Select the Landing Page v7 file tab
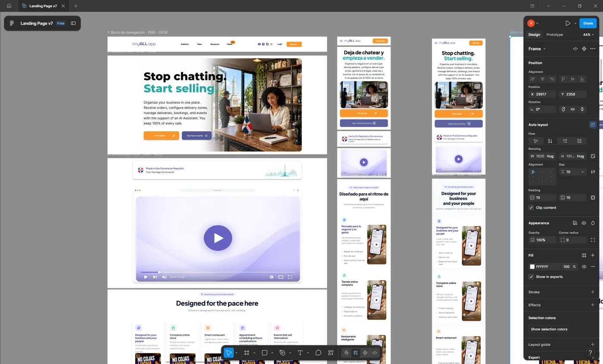 point(43,6)
